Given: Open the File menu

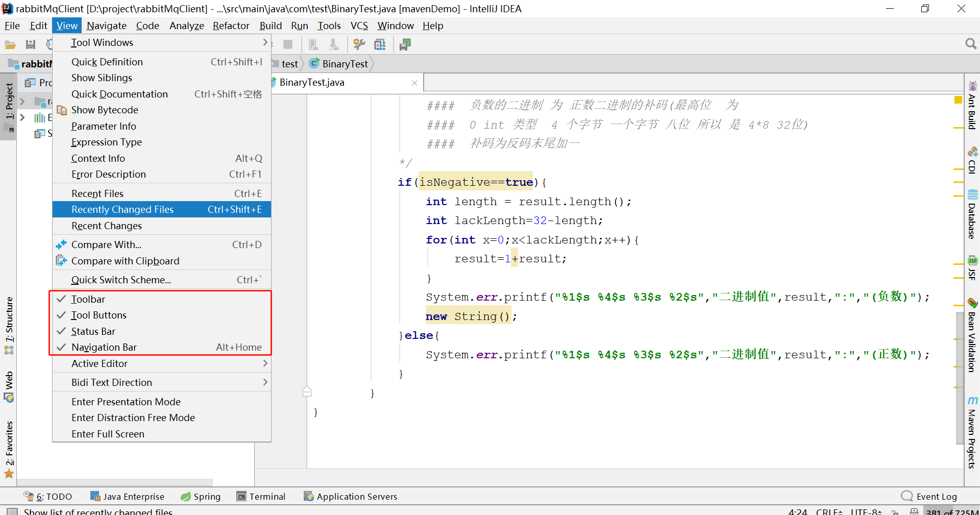Looking at the screenshot, I should click(x=12, y=26).
